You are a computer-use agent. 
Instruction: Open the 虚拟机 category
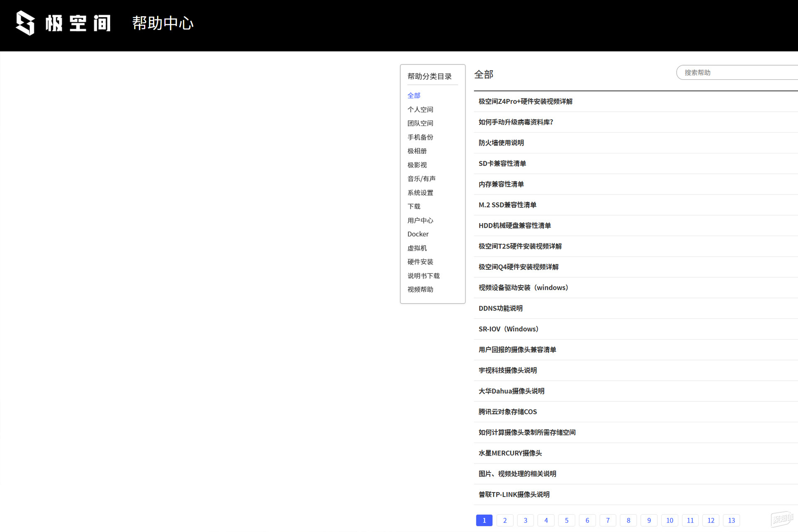coord(417,248)
